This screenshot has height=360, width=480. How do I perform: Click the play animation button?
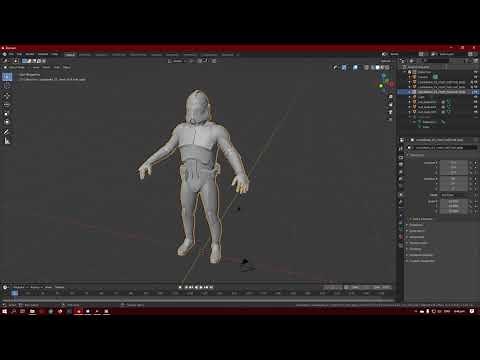click(201, 287)
